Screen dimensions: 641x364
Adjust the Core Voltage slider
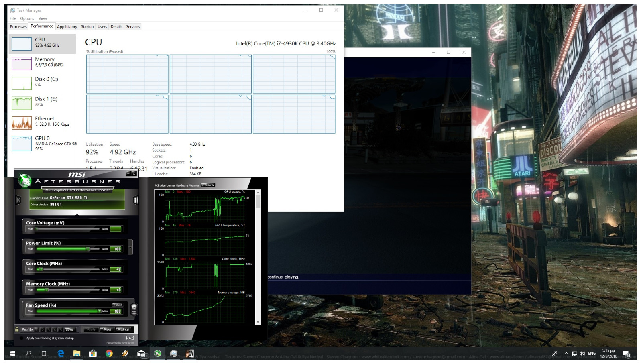click(x=67, y=229)
